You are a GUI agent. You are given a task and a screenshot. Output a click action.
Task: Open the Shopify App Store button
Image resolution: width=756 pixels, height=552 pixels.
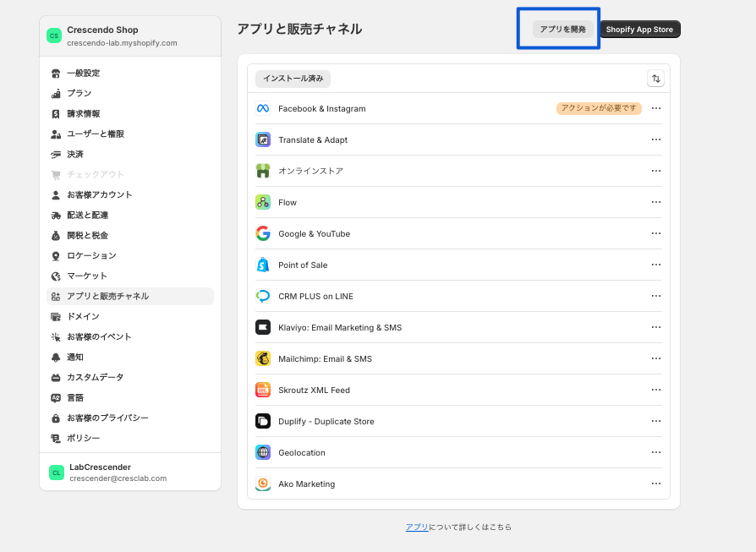(x=639, y=30)
